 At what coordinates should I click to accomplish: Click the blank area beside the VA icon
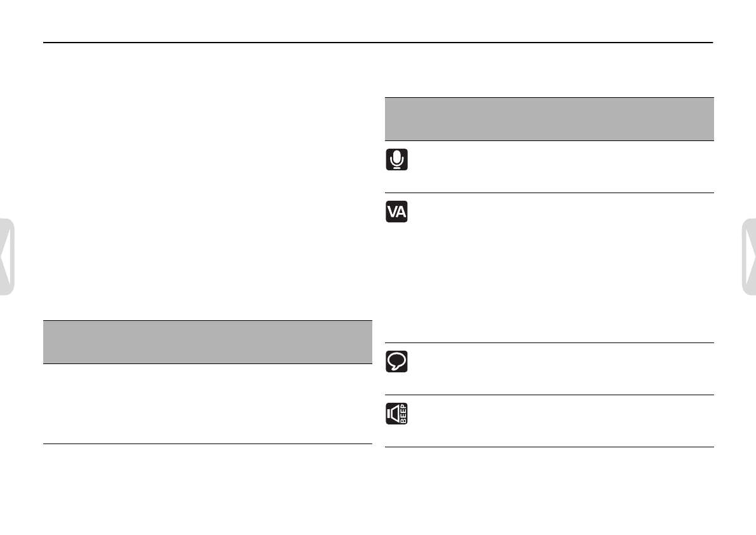(561, 267)
